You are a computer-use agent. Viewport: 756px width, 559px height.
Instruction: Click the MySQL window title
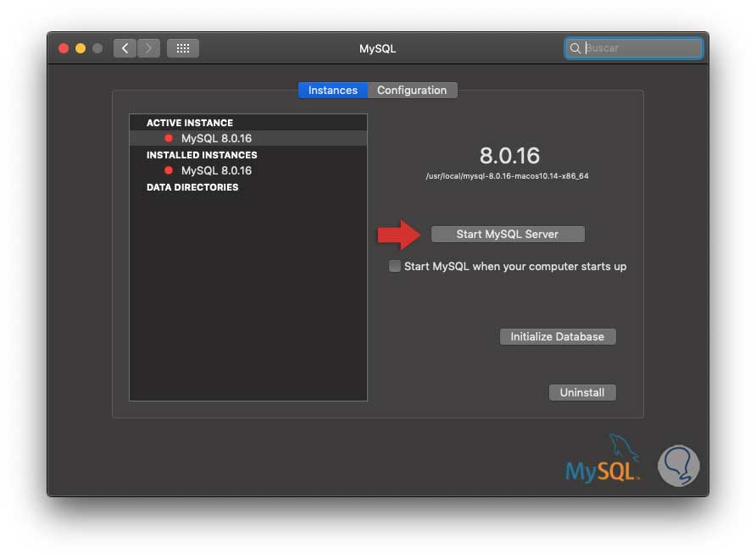(377, 48)
